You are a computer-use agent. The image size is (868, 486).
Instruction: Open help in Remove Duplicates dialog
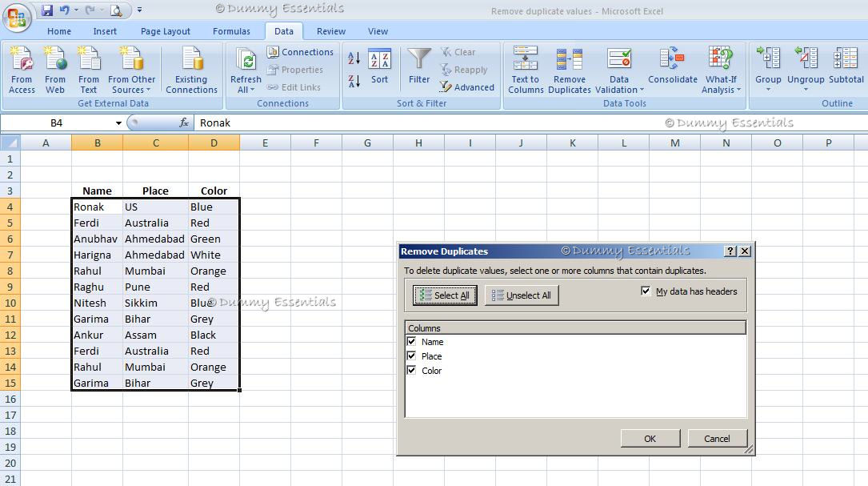pos(730,251)
